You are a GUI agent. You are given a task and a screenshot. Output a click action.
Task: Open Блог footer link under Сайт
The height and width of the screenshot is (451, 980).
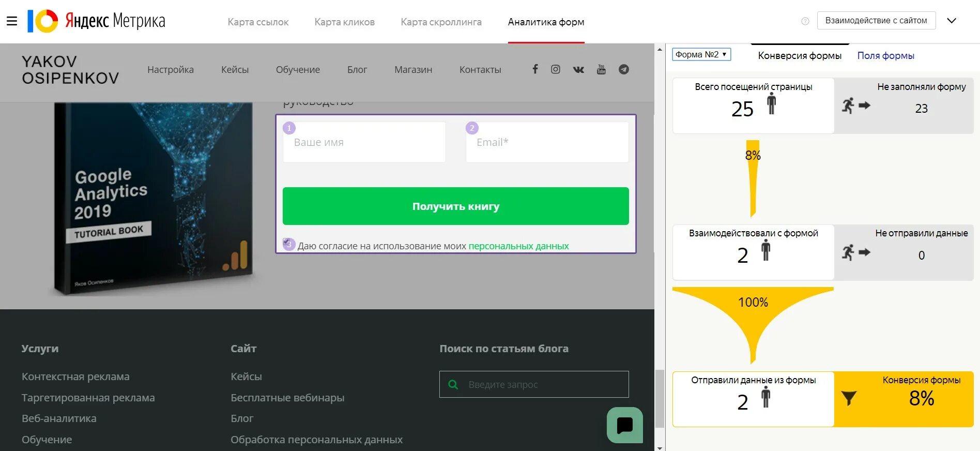(242, 418)
